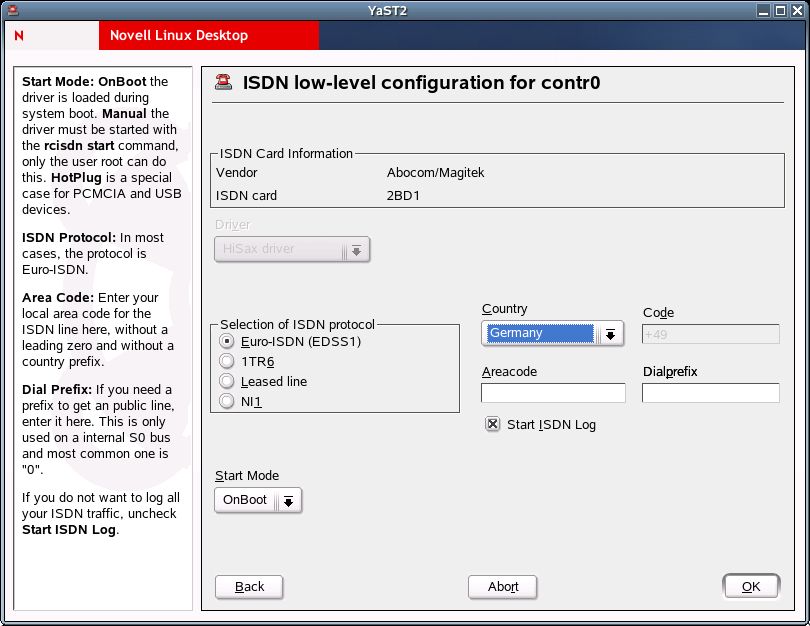Screen dimensions: 810x626
Task: Select the 1TR6 protocol option
Action: (226, 362)
